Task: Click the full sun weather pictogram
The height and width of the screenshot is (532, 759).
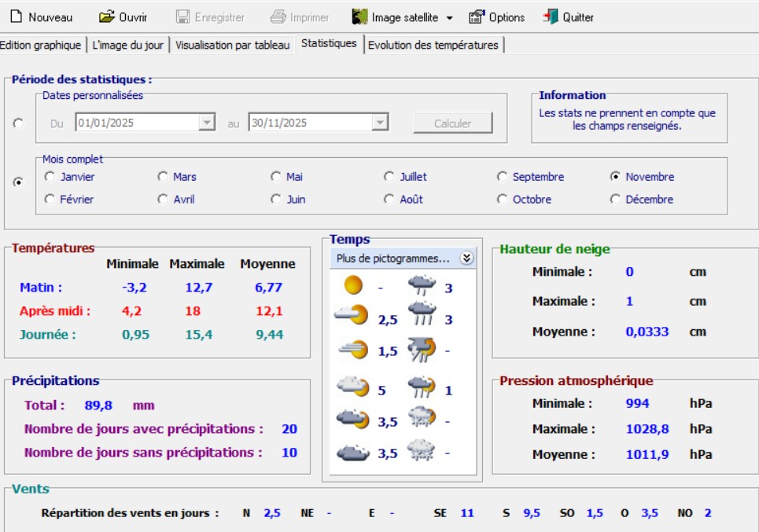Action: (353, 285)
